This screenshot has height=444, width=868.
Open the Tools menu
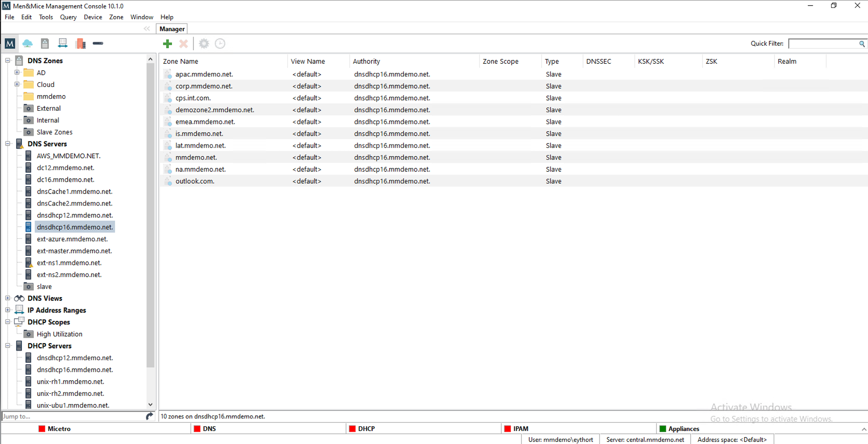46,17
